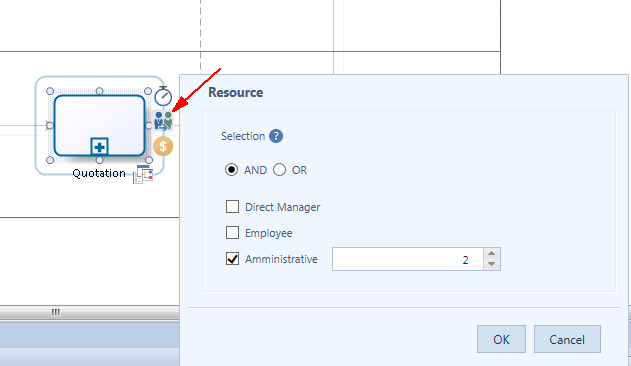Click the calendar icon next to Quotation label

pos(143,174)
